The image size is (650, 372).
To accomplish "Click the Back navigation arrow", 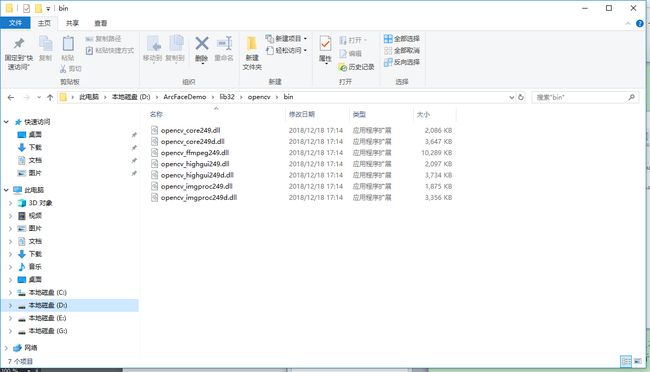I will pyautogui.click(x=11, y=97).
